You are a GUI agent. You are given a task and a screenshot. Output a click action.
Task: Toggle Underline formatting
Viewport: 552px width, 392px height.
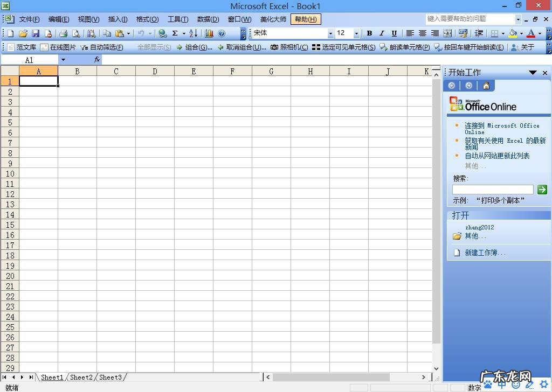tap(394, 33)
